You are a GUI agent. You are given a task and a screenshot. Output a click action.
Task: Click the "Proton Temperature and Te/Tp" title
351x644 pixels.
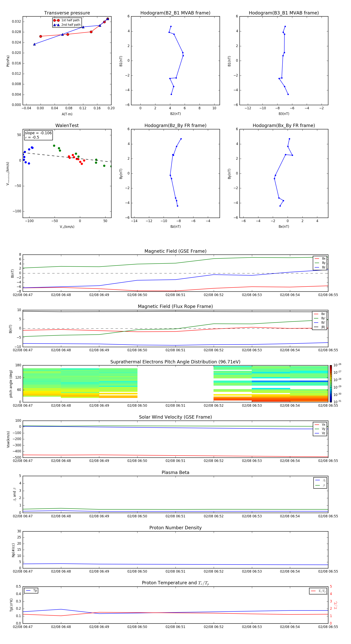pos(175,583)
